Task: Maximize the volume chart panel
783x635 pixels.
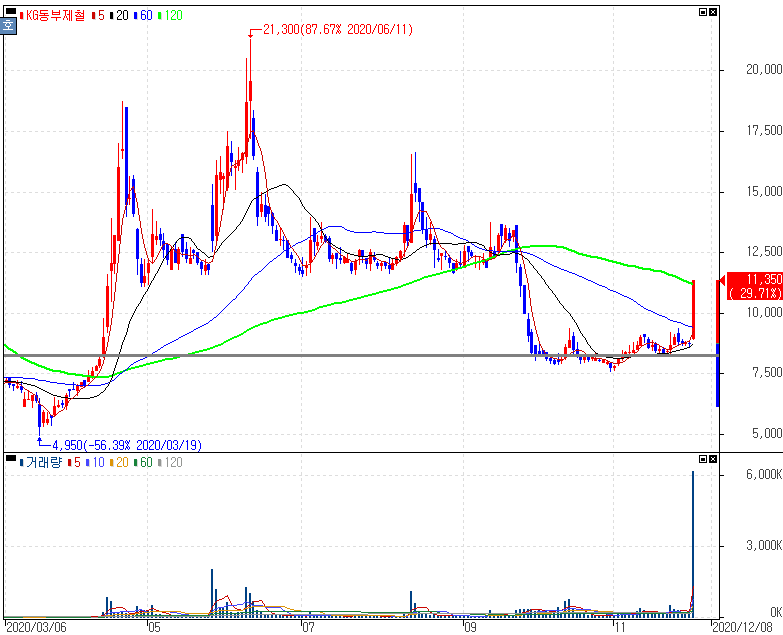Action: click(703, 459)
